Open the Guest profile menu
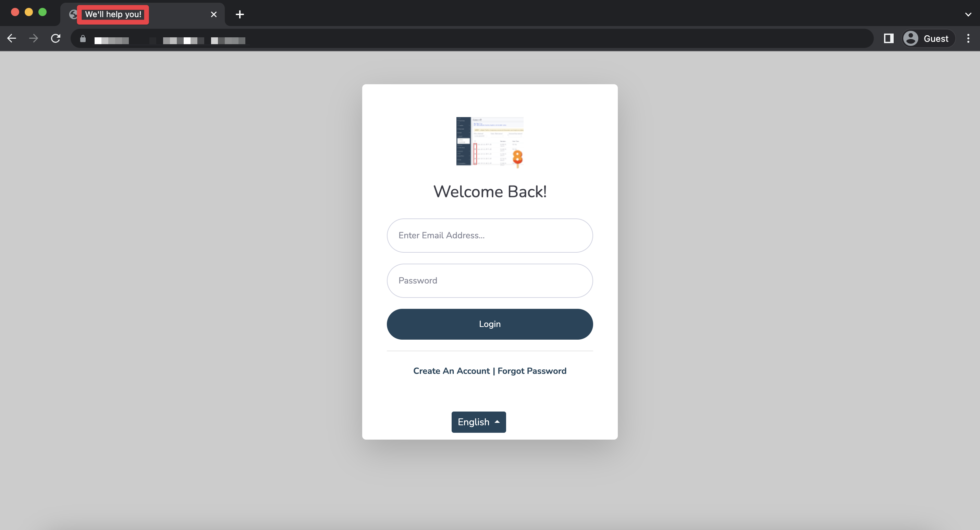The height and width of the screenshot is (530, 980). (x=928, y=38)
